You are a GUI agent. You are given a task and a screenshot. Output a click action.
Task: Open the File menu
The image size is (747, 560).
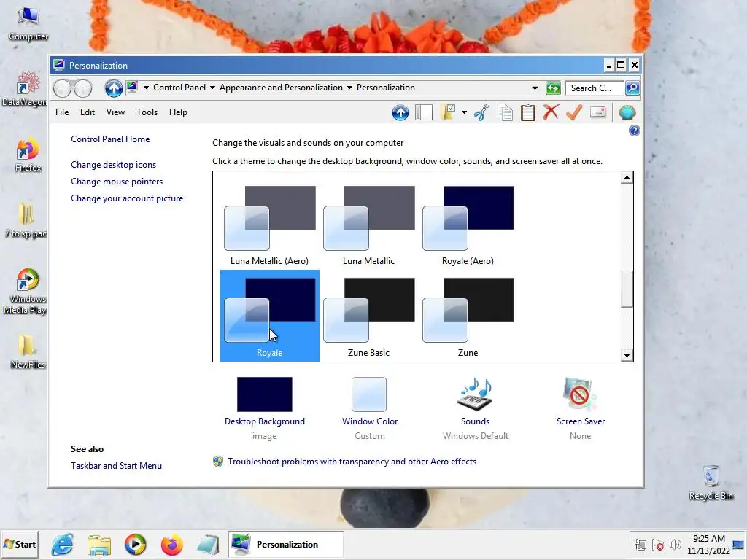pyautogui.click(x=62, y=112)
